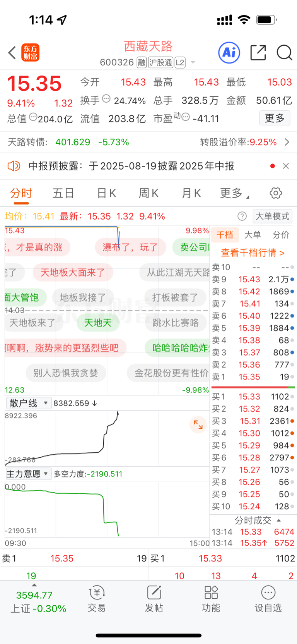Open the 功能 functions icon

tap(211, 599)
